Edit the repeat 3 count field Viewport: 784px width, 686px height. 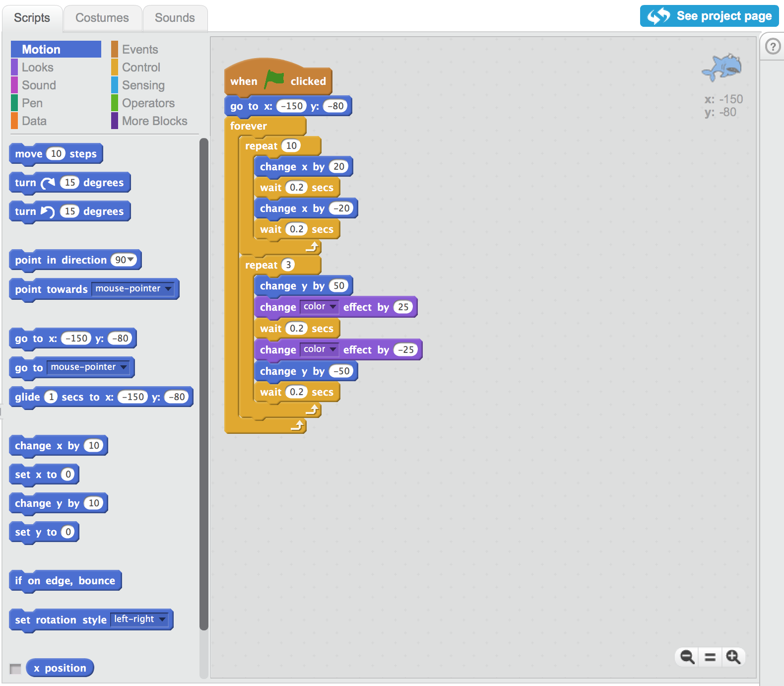[x=288, y=265]
